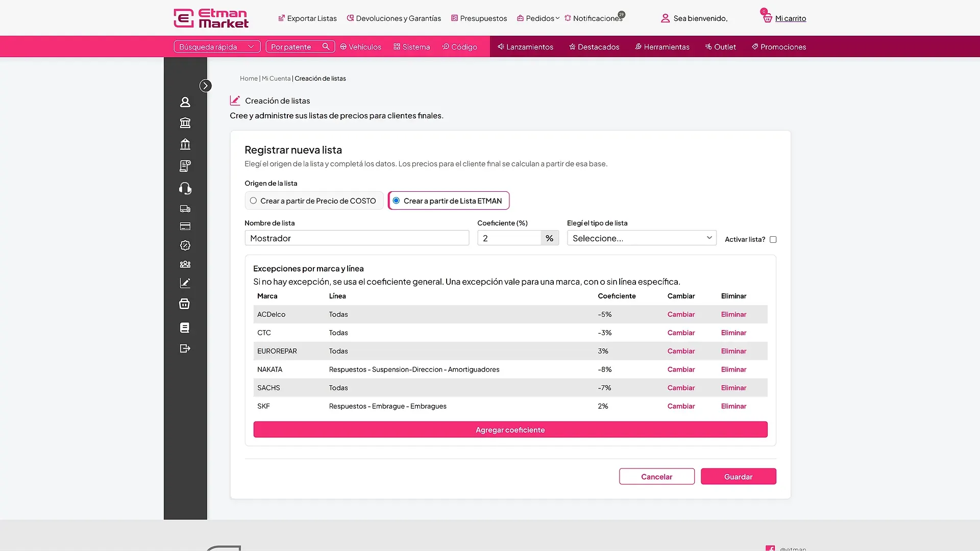
Task: Toggle the Activar lista checkbox
Action: [773, 239]
